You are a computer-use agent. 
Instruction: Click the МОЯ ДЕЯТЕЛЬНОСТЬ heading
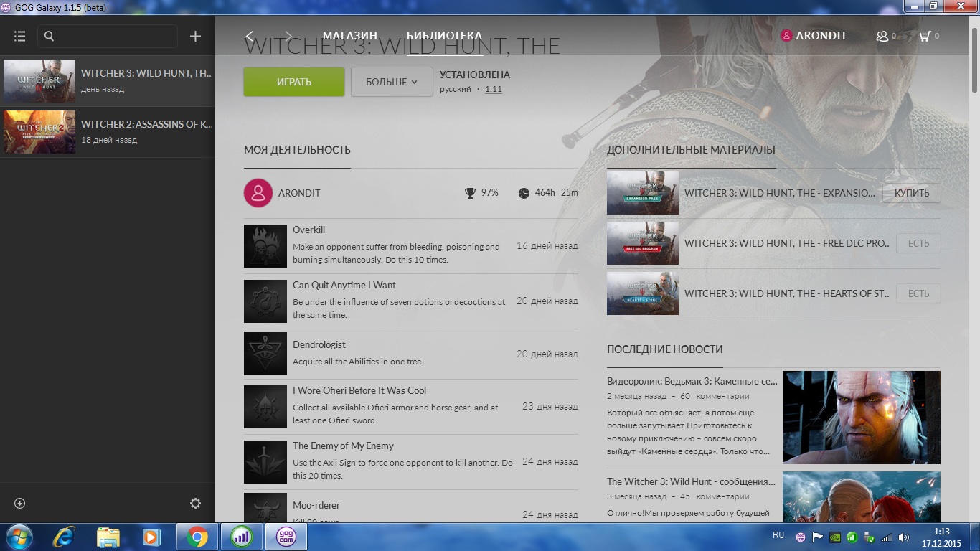297,150
